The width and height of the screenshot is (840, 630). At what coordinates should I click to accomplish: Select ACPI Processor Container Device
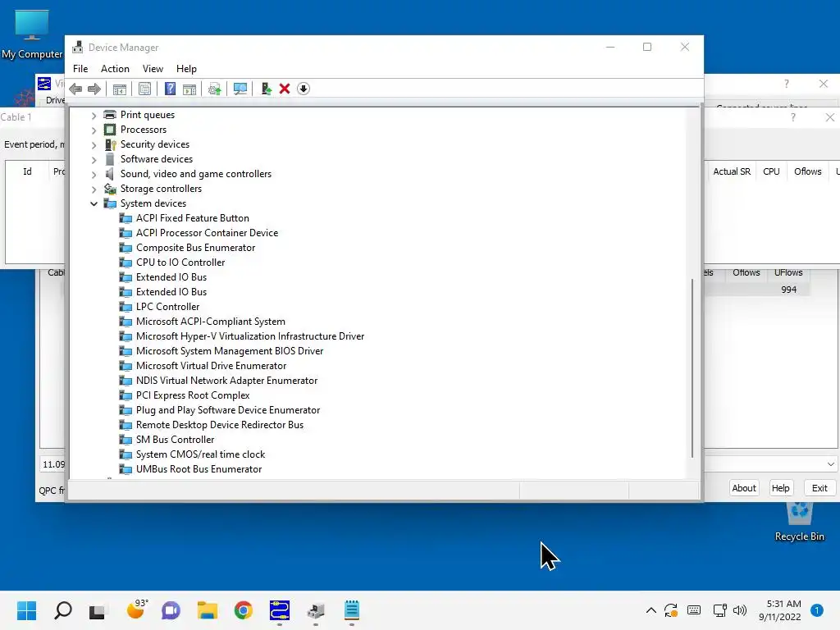point(207,233)
